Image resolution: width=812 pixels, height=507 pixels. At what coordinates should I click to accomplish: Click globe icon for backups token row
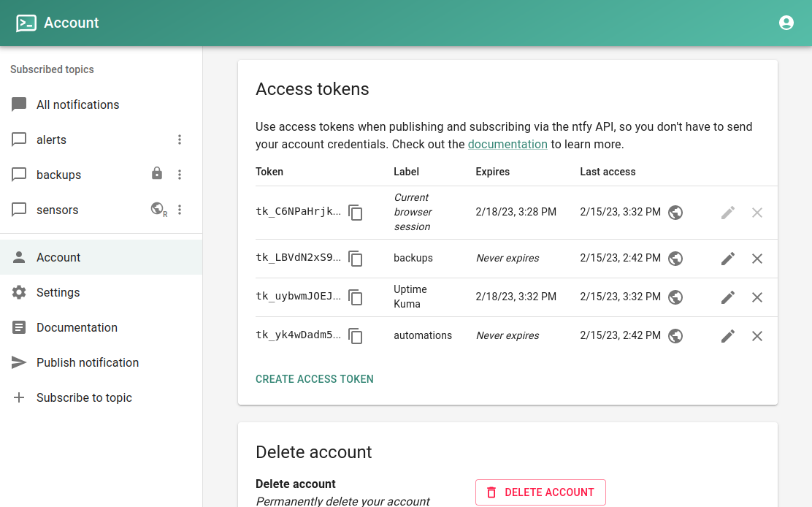(675, 259)
